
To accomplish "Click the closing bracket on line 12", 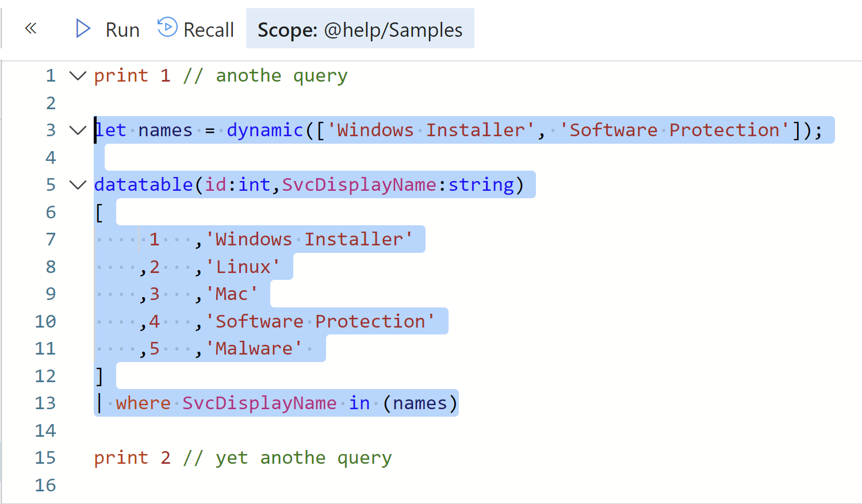I will click(x=99, y=376).
